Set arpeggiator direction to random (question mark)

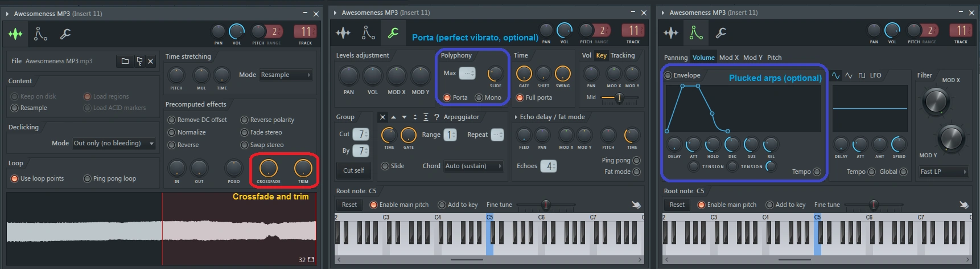[x=437, y=117]
